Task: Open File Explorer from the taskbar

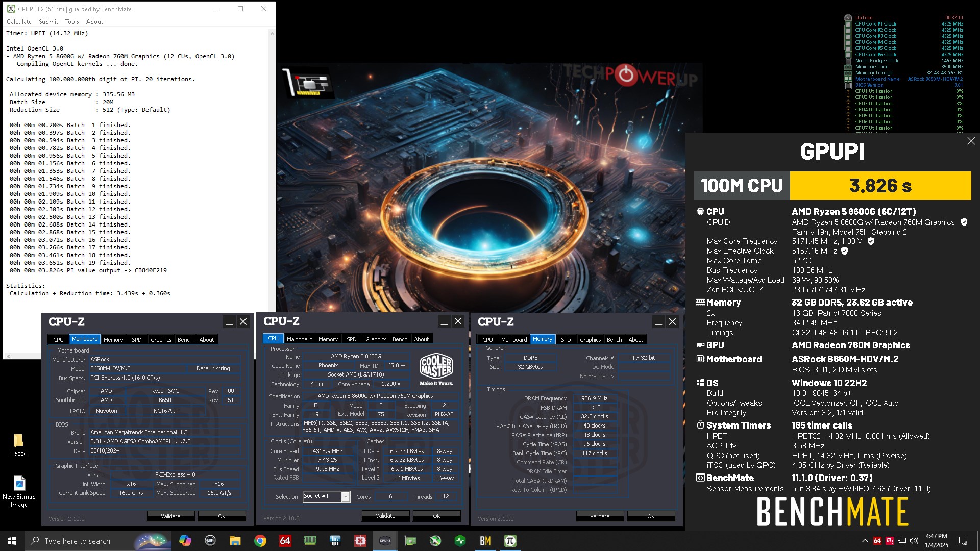Action: [235, 541]
